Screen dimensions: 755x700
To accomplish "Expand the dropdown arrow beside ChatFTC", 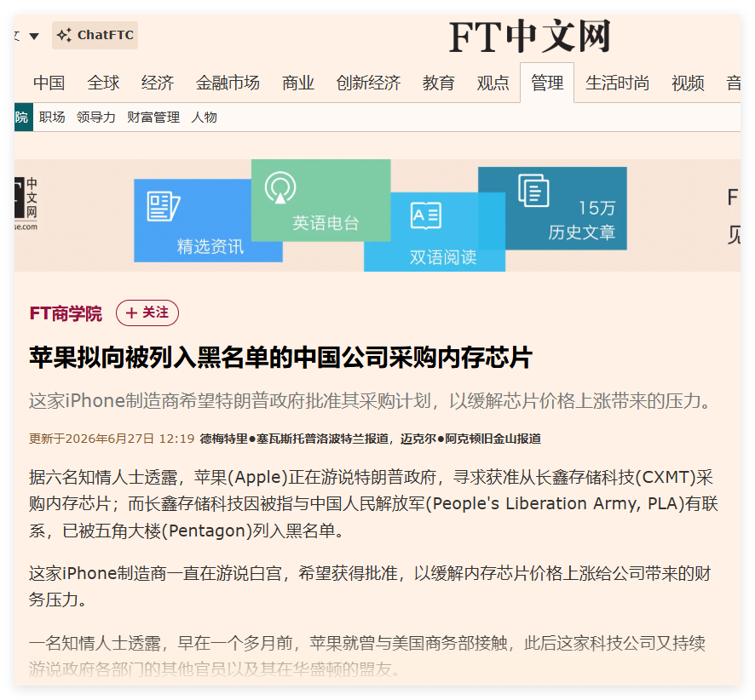I will (34, 36).
